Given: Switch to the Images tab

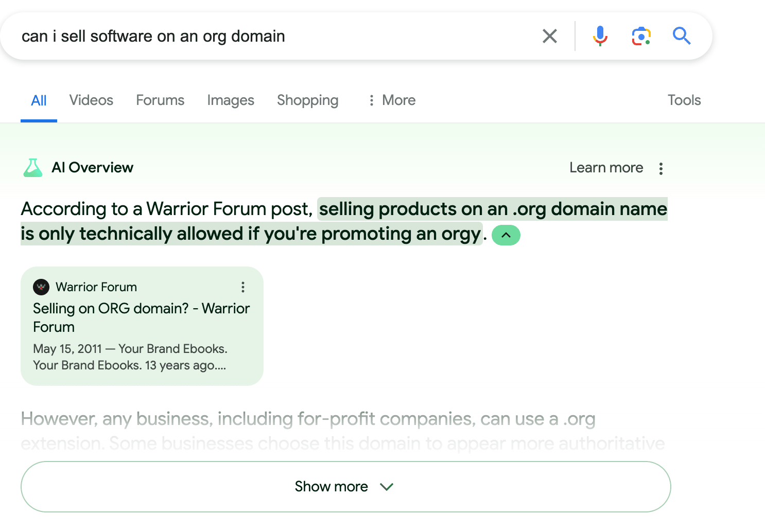Looking at the screenshot, I should coord(231,100).
